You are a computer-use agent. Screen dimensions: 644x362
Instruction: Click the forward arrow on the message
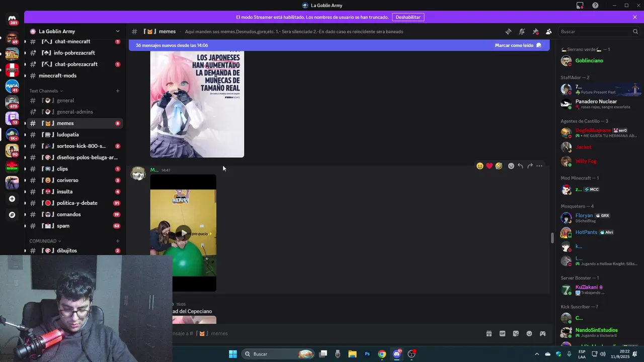[x=530, y=166]
